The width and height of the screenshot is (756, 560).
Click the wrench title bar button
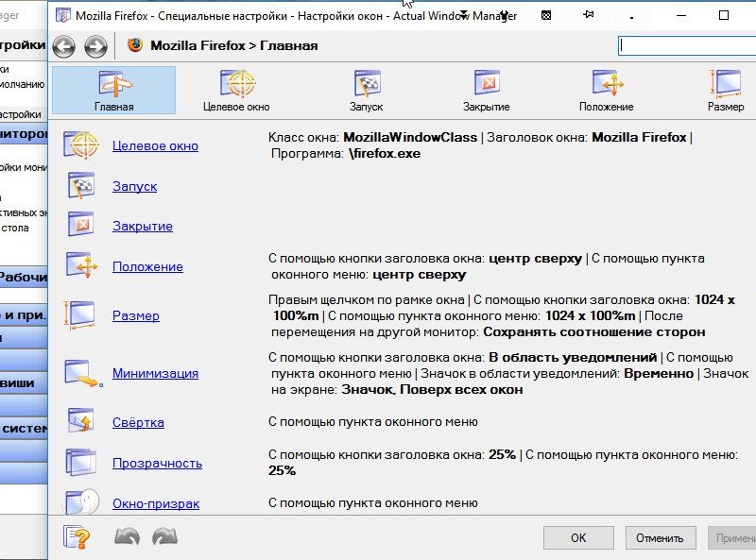coord(505,15)
